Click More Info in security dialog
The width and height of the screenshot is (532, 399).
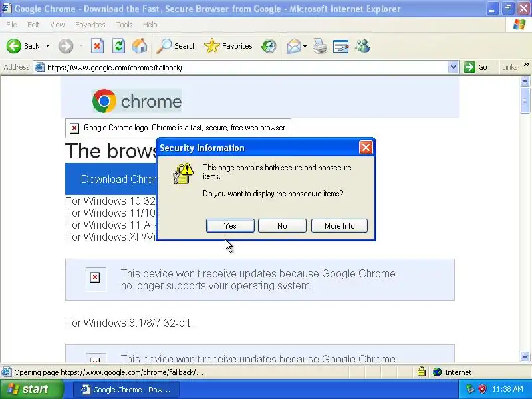(339, 225)
